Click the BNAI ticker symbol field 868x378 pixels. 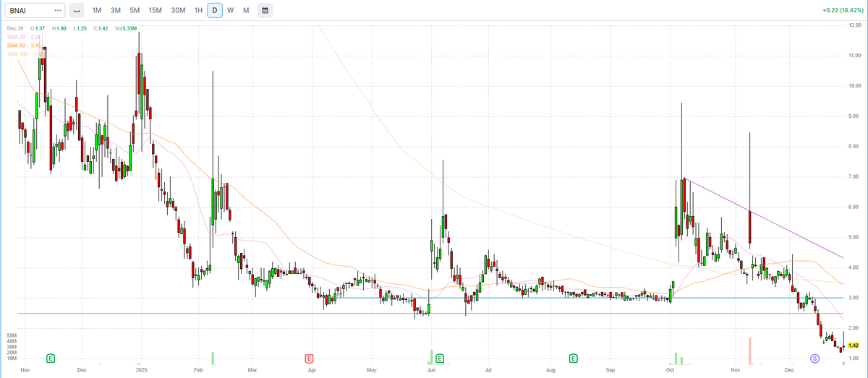pyautogui.click(x=35, y=11)
